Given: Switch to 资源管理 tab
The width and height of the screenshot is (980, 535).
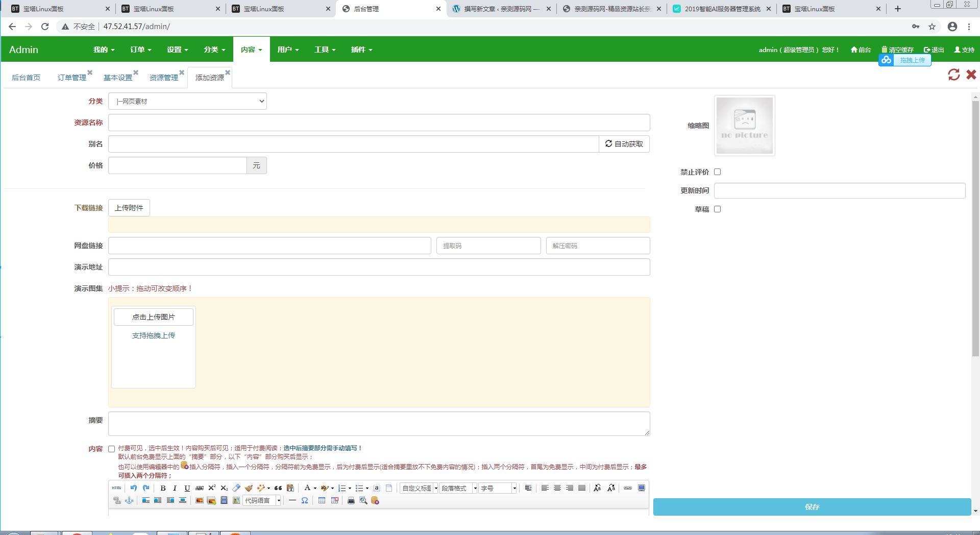Looking at the screenshot, I should pyautogui.click(x=164, y=78).
